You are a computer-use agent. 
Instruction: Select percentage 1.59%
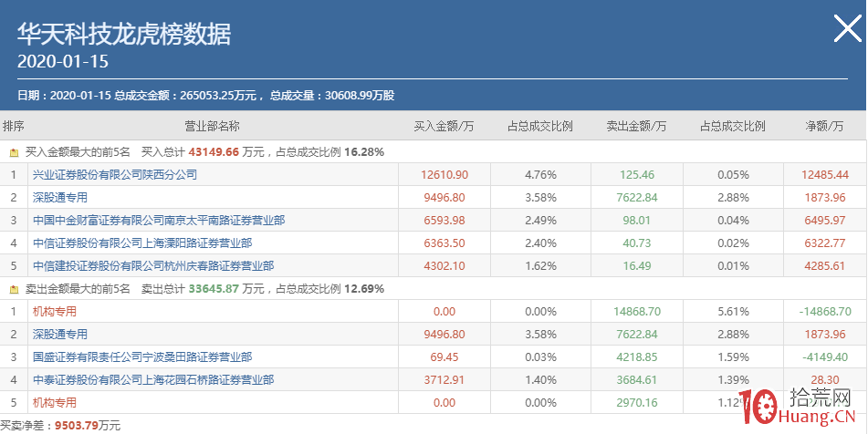tap(734, 357)
